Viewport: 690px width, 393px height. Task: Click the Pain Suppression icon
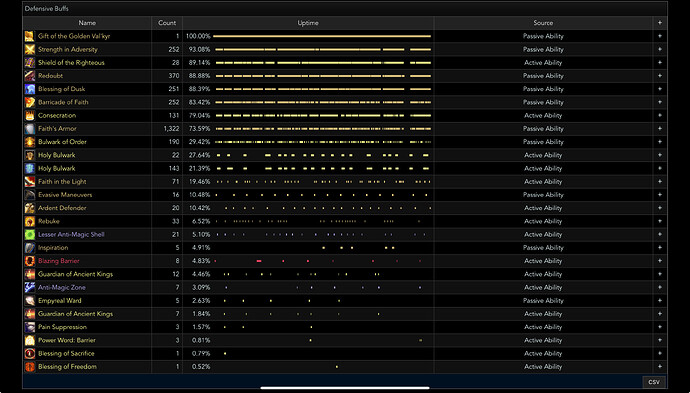click(29, 327)
